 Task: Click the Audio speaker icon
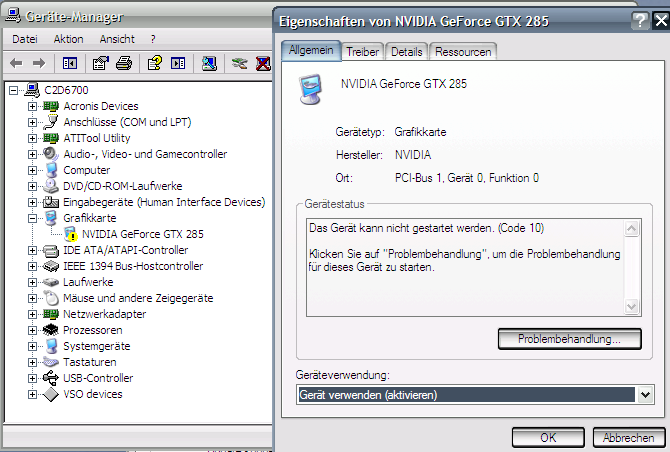tap(51, 154)
